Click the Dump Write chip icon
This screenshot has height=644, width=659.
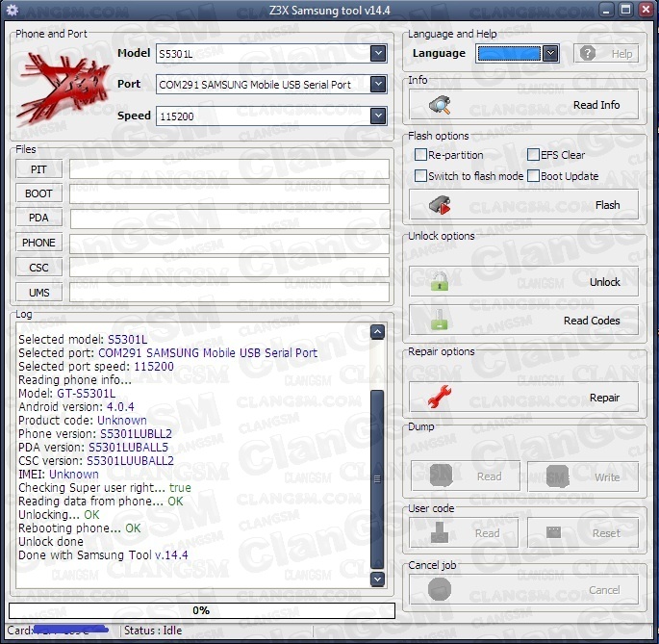coord(557,477)
